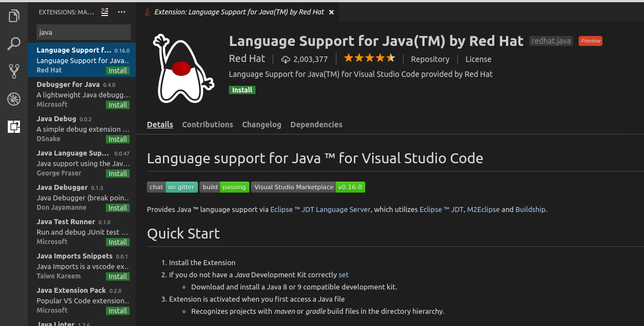The height and width of the screenshot is (326, 644).
Task: Click the 'set' link in Quick Start step 2
Action: click(343, 275)
